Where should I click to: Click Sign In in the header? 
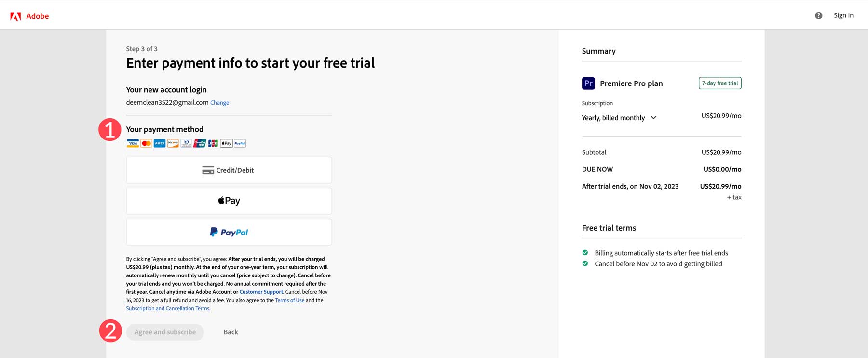click(x=843, y=15)
